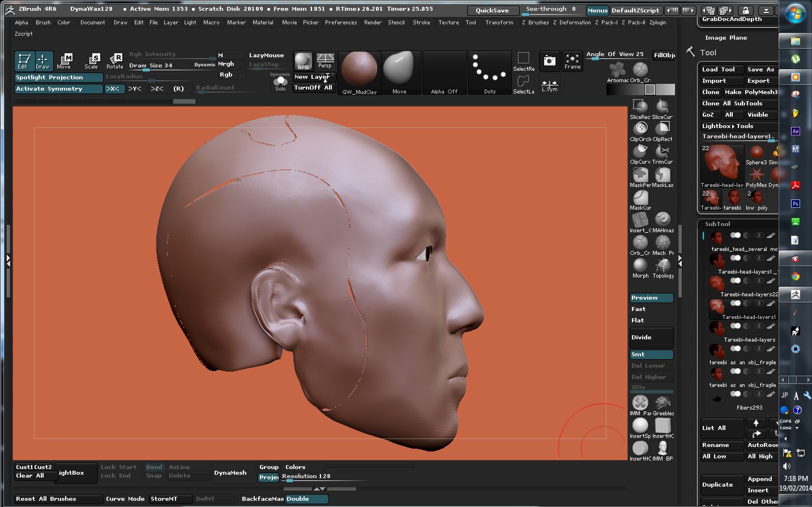Open the Render menu

pos(373,23)
